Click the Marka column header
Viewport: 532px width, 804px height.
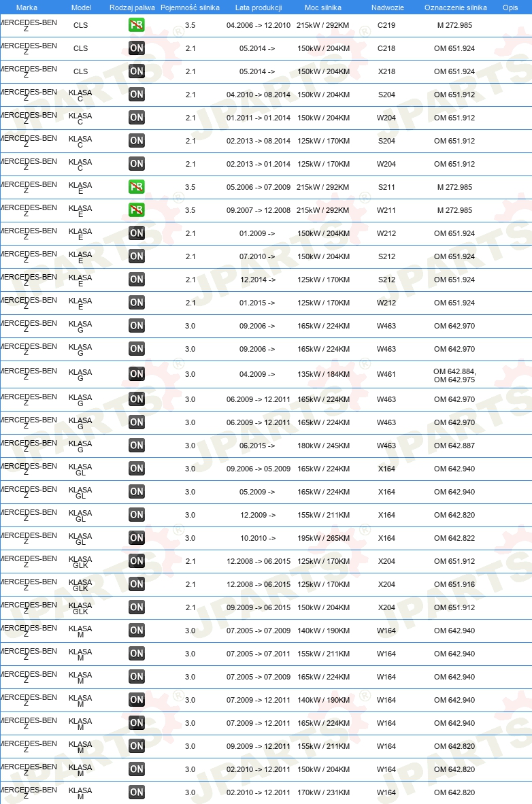tap(27, 7)
